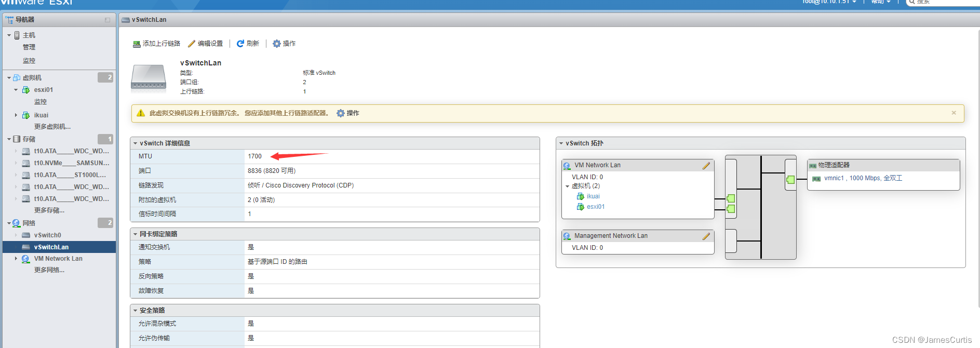Click 更多网络... link
This screenshot has height=348, width=980.
[x=49, y=270]
